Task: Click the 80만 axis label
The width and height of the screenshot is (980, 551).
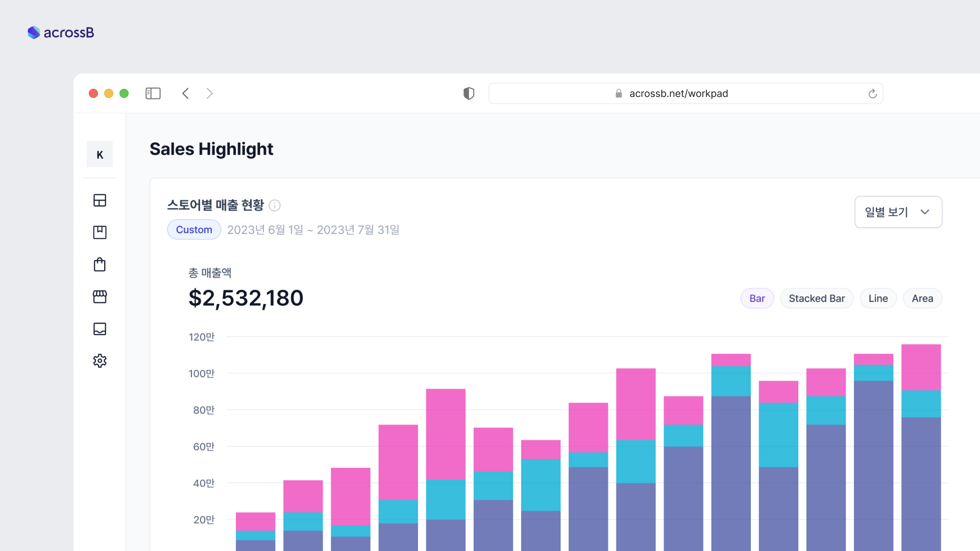Action: [204, 410]
